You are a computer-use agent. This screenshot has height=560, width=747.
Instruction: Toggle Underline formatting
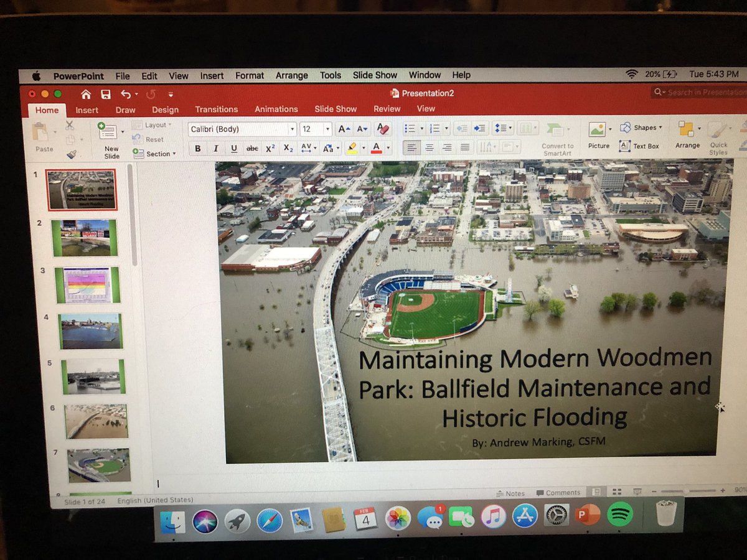[234, 148]
